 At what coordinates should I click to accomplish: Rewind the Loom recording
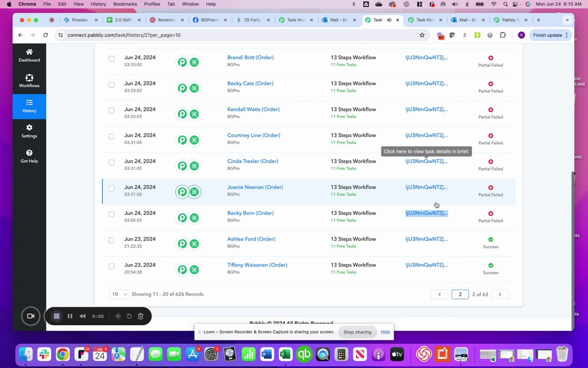pos(83,316)
